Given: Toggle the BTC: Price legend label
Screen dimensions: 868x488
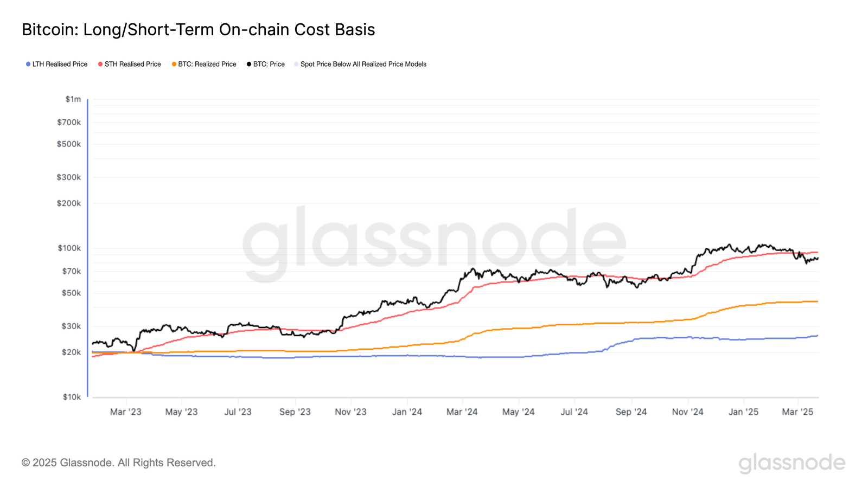Looking at the screenshot, I should (x=269, y=64).
